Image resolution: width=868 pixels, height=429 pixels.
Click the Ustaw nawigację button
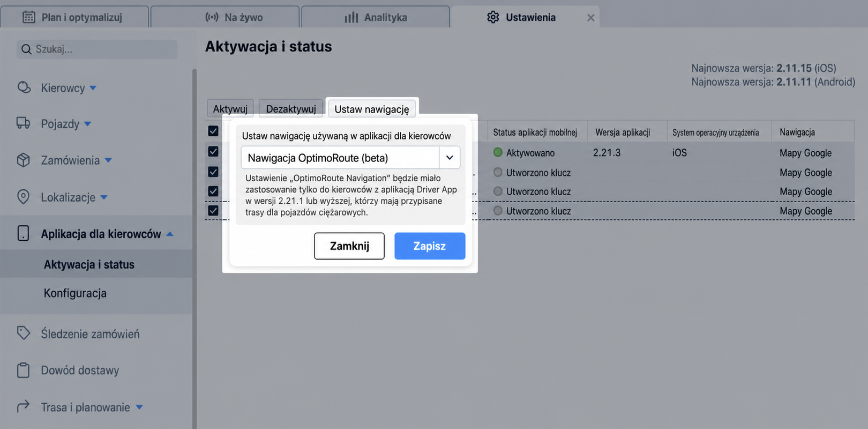tap(372, 109)
